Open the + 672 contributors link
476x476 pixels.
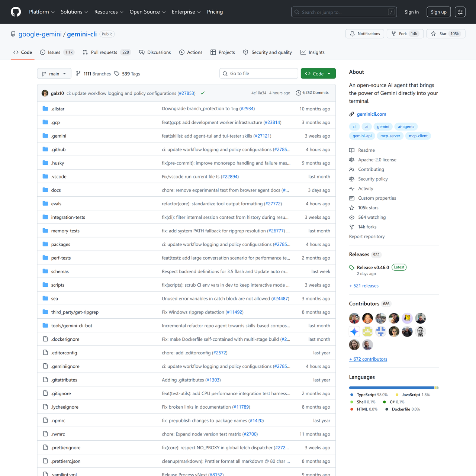point(368,359)
